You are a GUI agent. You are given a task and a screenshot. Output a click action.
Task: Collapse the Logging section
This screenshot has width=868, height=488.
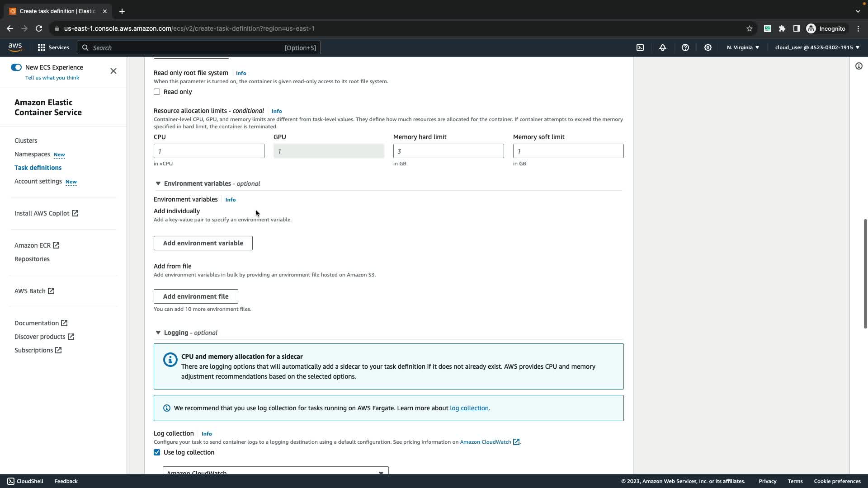[158, 333]
